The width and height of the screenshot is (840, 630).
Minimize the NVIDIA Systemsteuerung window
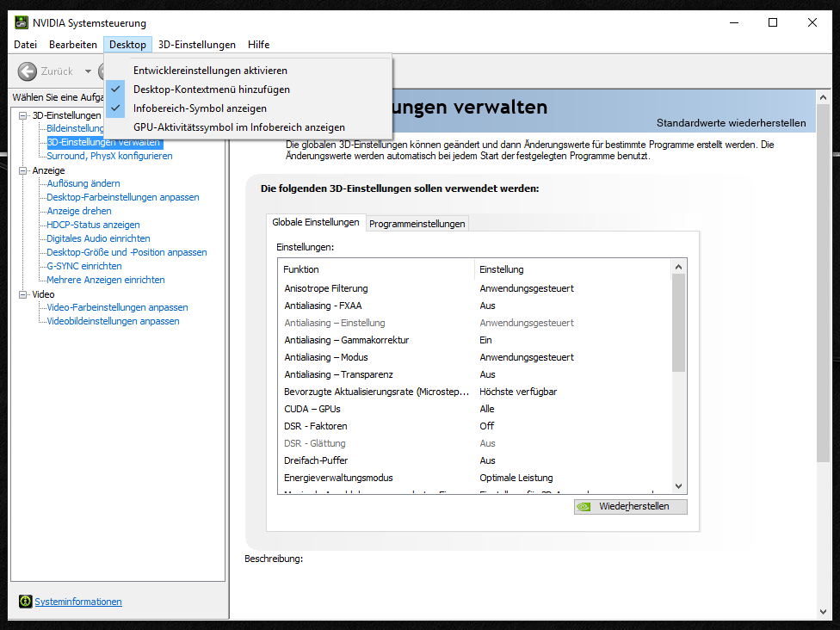(734, 22)
